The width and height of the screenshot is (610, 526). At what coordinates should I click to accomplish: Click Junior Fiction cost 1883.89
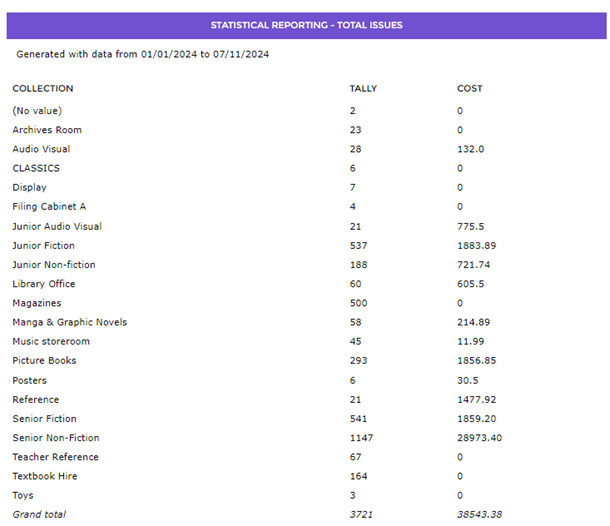[x=477, y=245]
